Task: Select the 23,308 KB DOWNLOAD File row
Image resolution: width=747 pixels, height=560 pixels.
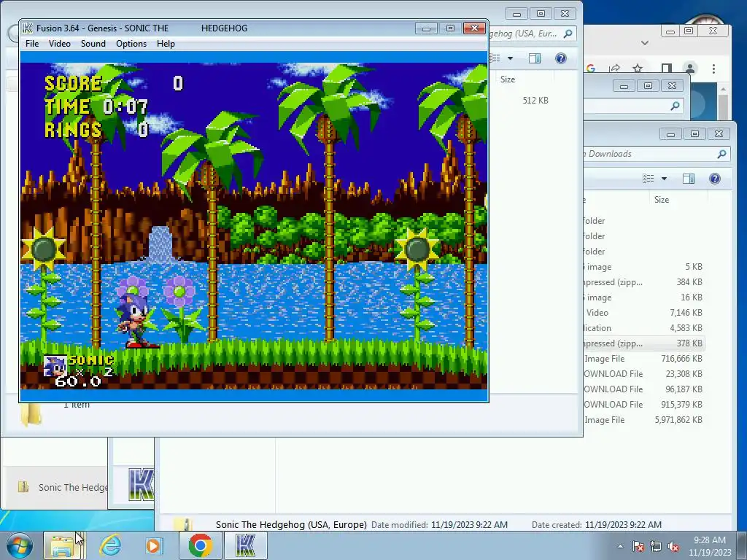Action: (643, 374)
